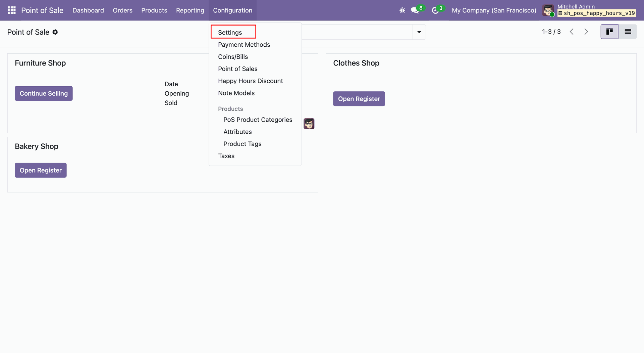The height and width of the screenshot is (353, 644).
Task: Go to the previous page arrow
Action: 572,32
